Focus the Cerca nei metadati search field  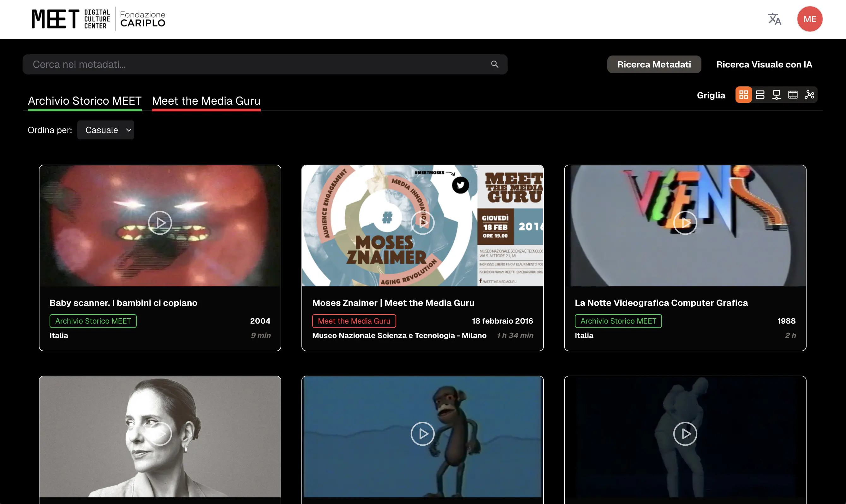click(x=265, y=64)
